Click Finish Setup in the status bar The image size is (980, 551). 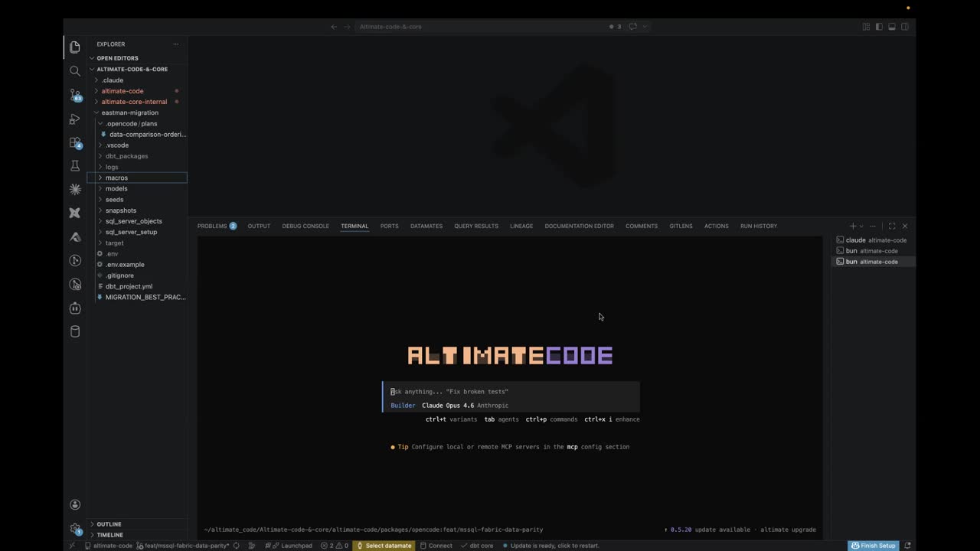coord(873,546)
